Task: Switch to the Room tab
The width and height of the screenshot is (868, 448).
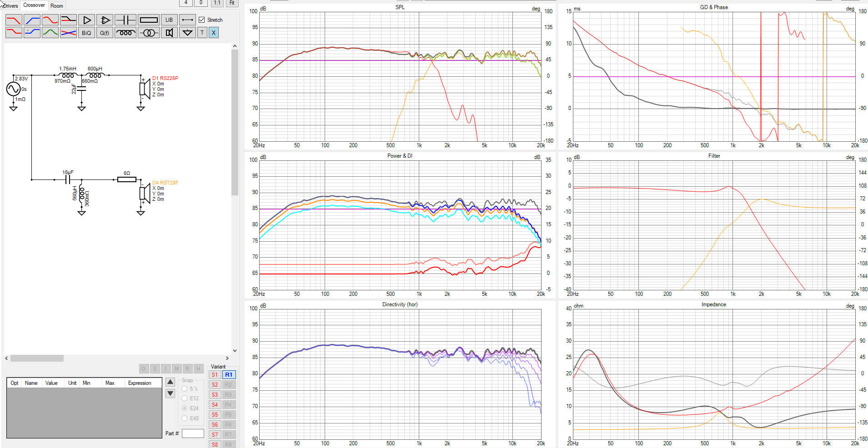Action: click(x=57, y=6)
